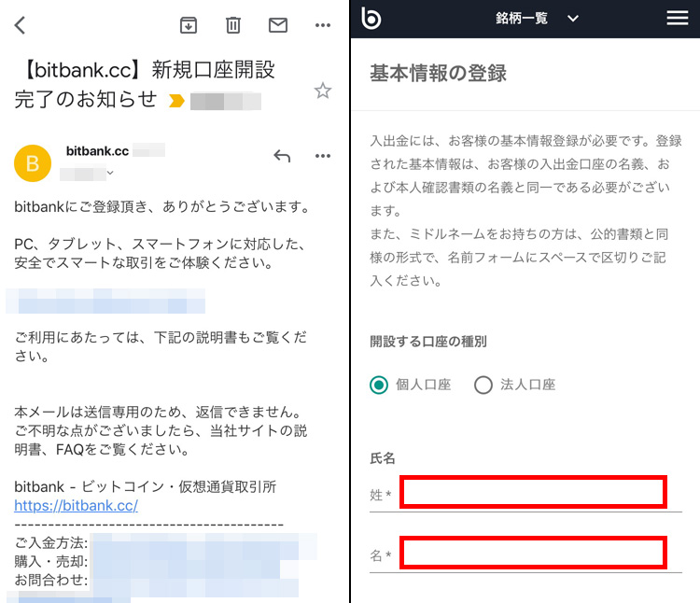Tap the 開設する口座の種別 label
This screenshot has height=603, width=700.
point(428,342)
